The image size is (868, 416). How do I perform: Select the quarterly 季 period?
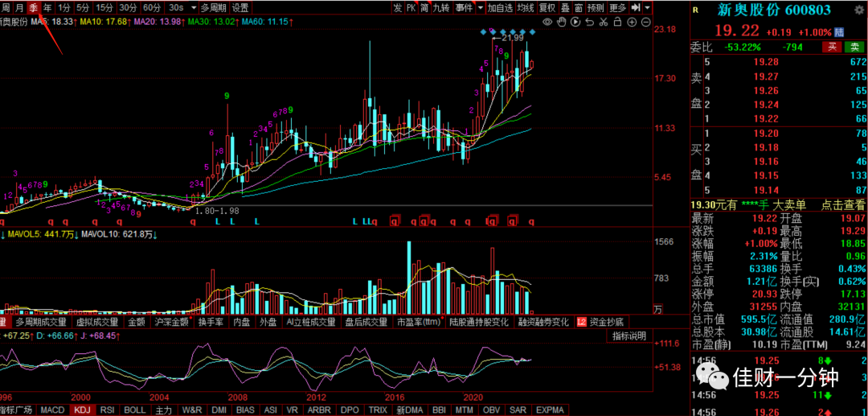34,8
